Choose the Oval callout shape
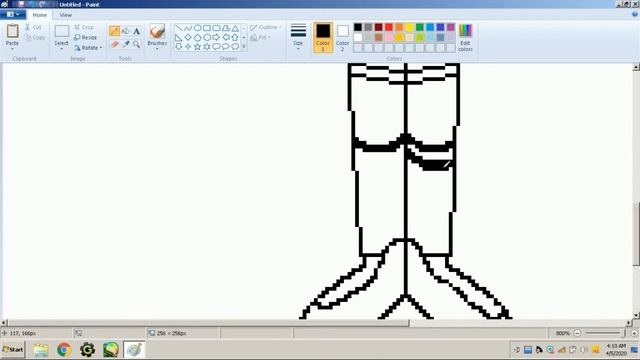 (226, 47)
